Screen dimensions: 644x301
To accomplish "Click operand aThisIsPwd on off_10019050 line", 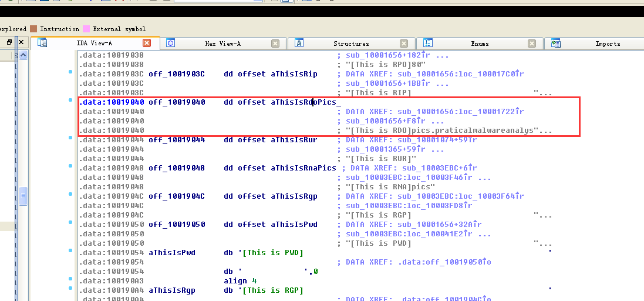I will click(x=294, y=225).
